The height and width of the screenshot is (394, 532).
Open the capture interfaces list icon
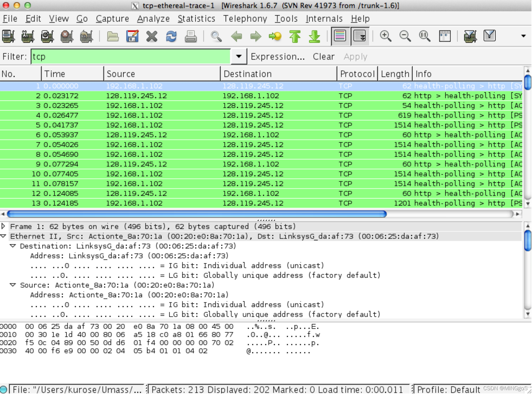(8, 36)
